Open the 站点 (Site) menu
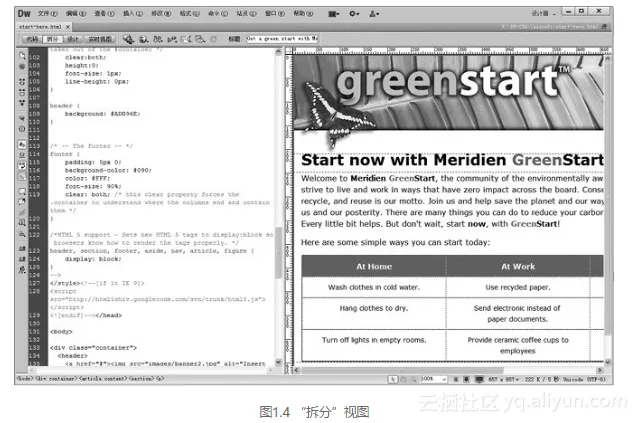 point(247,13)
